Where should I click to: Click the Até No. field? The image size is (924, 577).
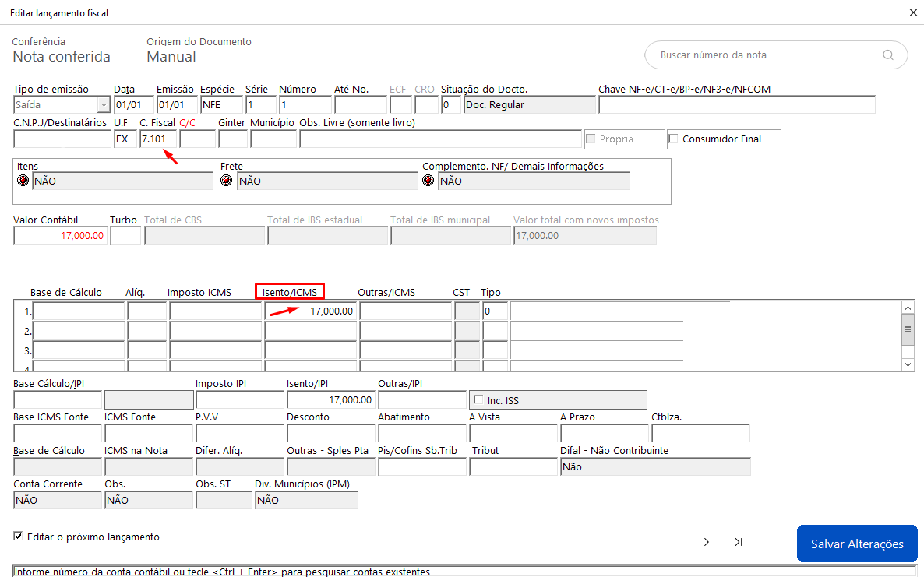(360, 105)
